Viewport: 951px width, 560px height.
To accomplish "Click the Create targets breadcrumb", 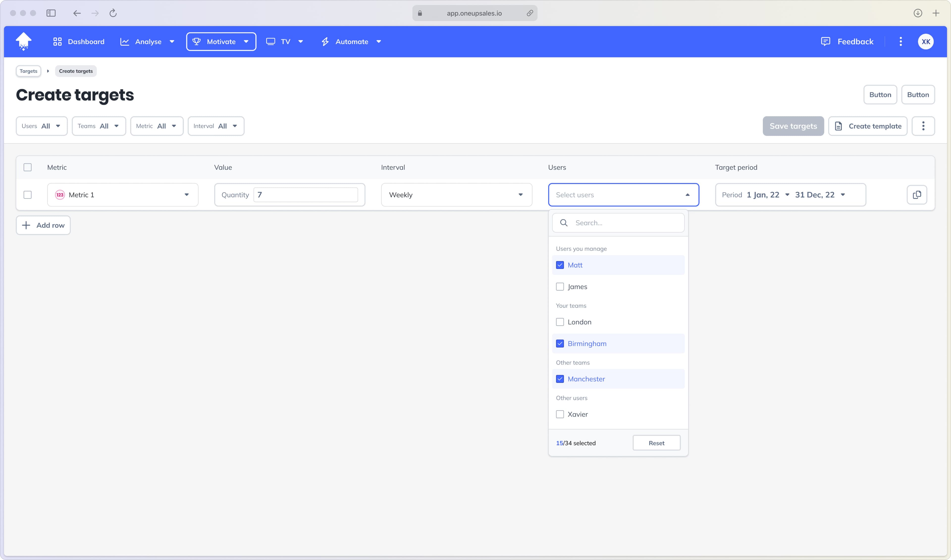I will point(76,71).
